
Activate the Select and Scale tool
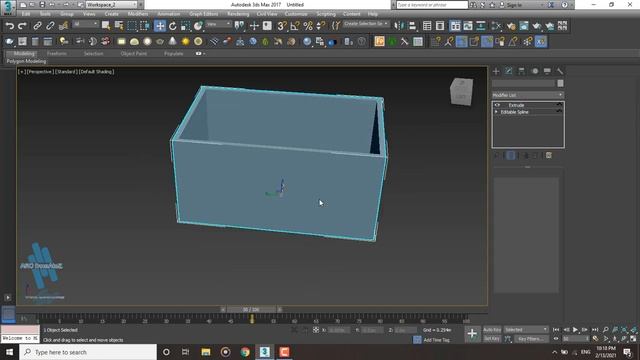tap(185, 26)
